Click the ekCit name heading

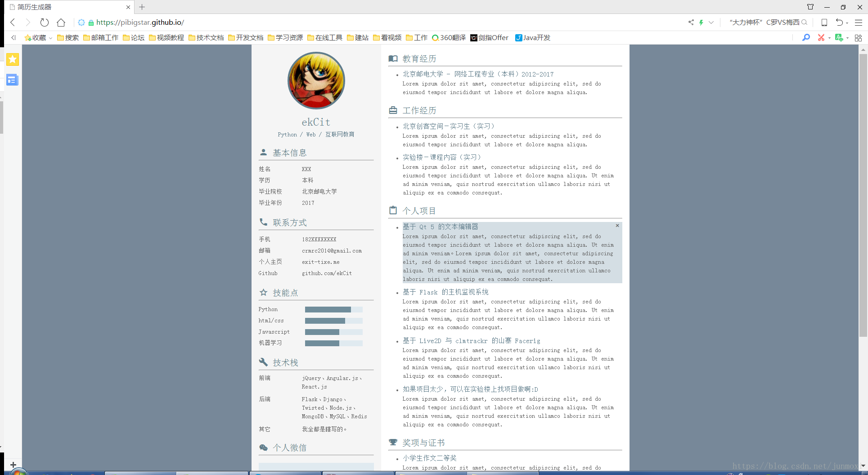(316, 122)
